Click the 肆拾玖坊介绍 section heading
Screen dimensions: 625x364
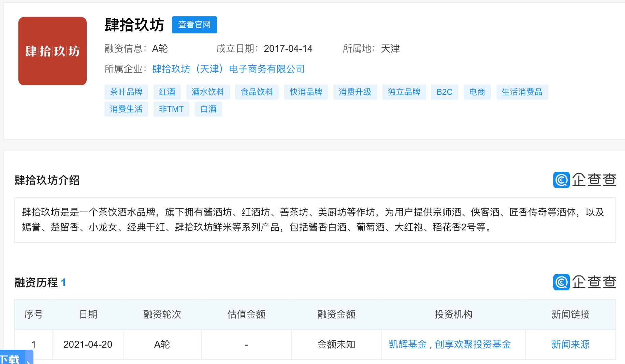[47, 180]
